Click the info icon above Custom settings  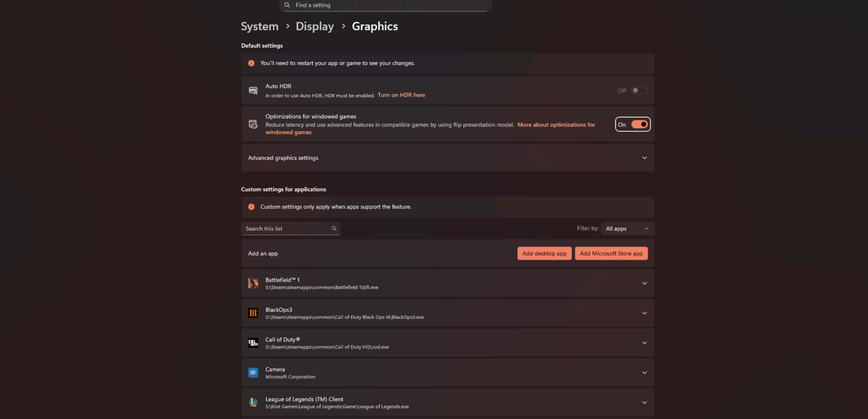251,207
